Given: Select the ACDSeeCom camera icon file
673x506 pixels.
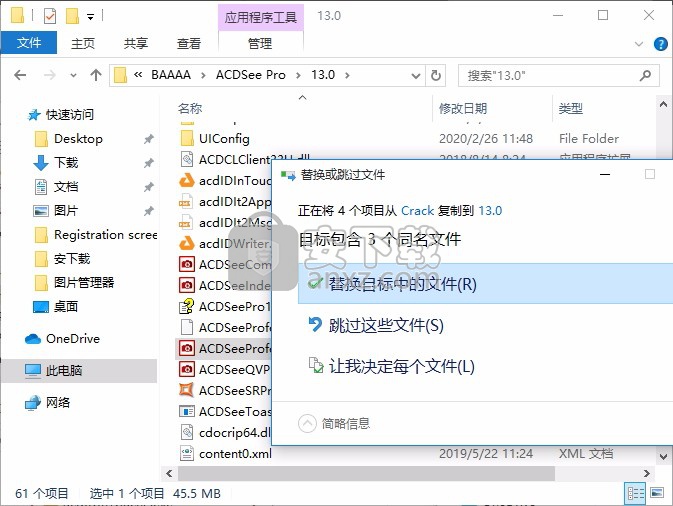Looking at the screenshot, I should pyautogui.click(x=187, y=264).
